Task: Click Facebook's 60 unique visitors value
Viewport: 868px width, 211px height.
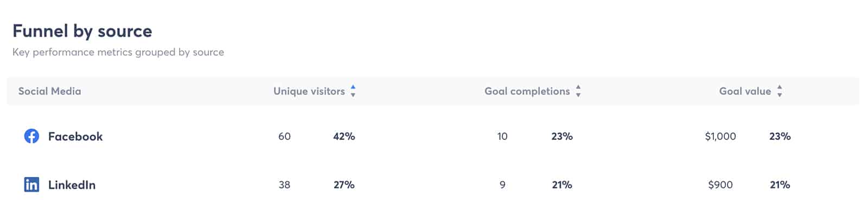Action: point(284,136)
